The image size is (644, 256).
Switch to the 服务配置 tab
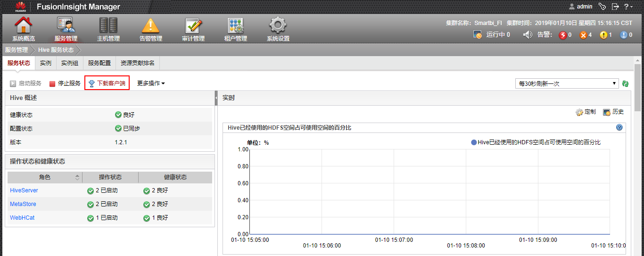point(99,63)
